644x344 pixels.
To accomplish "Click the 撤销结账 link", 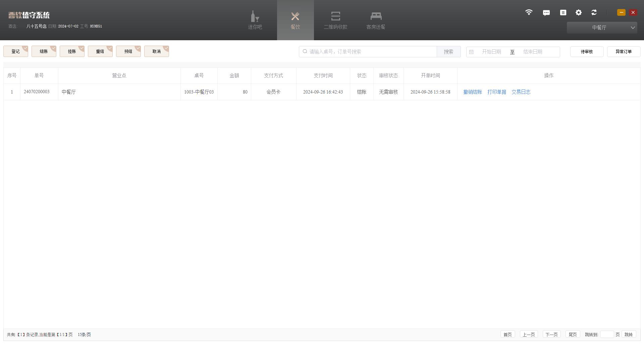I will pyautogui.click(x=472, y=92).
